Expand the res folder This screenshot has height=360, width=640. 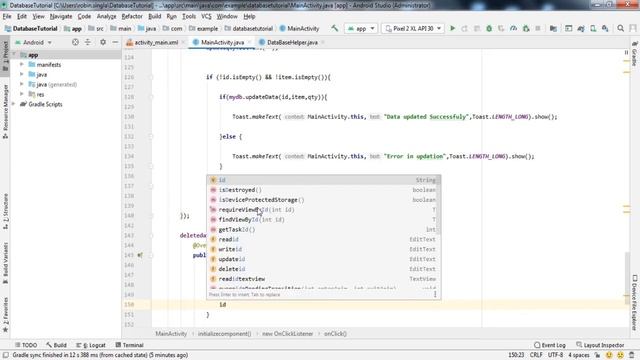pos(22,94)
